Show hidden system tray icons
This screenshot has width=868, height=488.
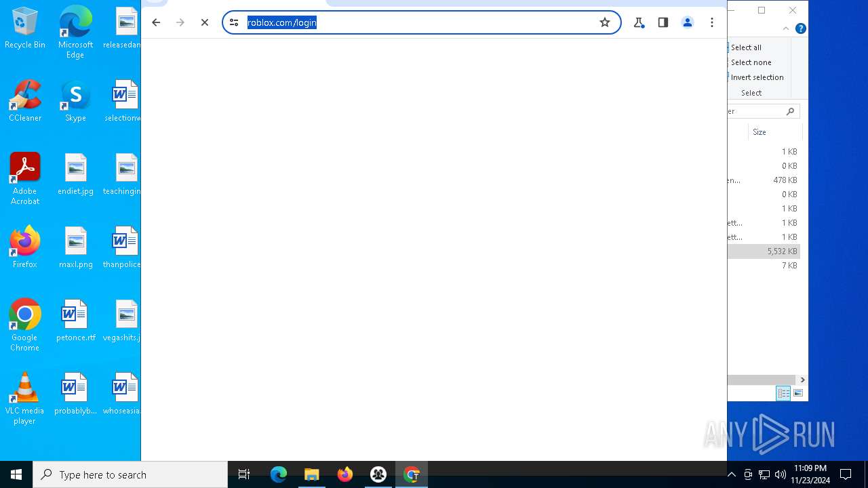coord(731,474)
